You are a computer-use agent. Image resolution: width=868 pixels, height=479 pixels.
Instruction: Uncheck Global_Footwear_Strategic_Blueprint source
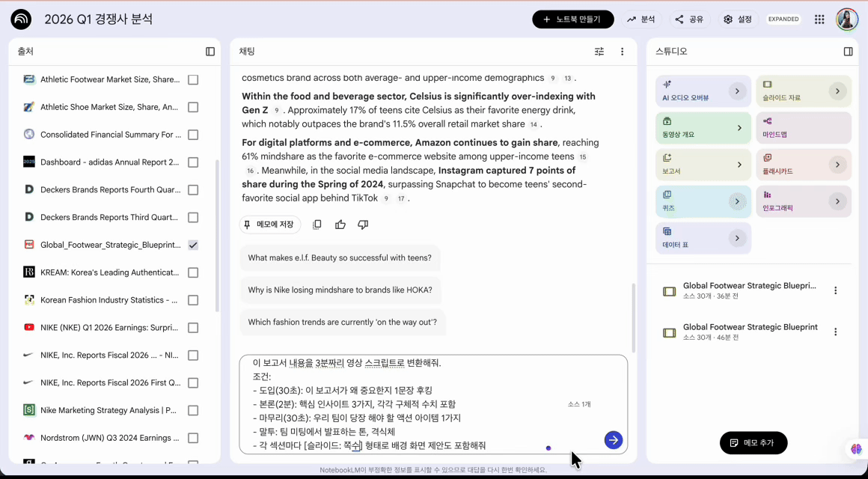[x=193, y=245]
